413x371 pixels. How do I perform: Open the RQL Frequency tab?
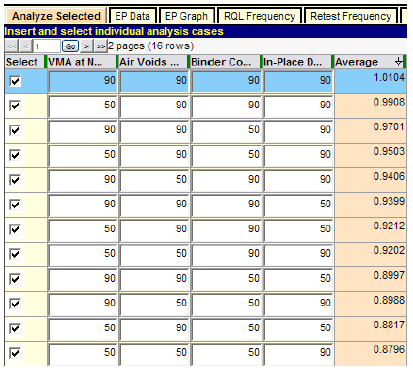[x=259, y=16]
